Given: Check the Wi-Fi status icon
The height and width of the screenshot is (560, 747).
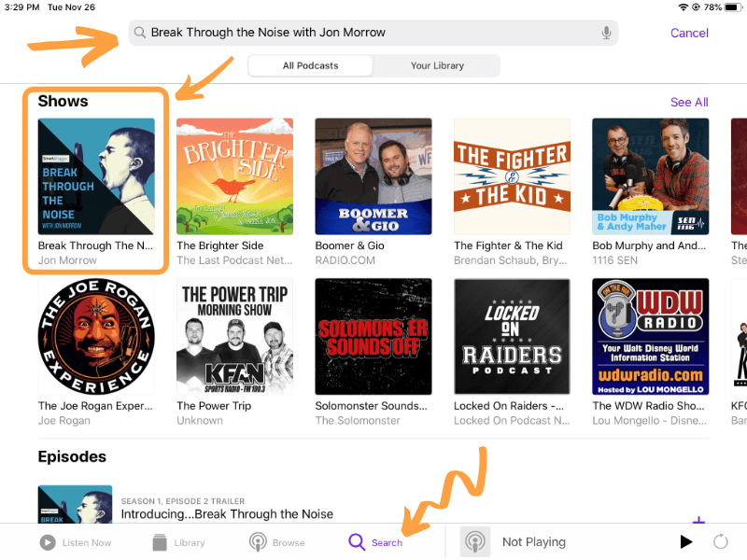Looking at the screenshot, I should (684, 7).
